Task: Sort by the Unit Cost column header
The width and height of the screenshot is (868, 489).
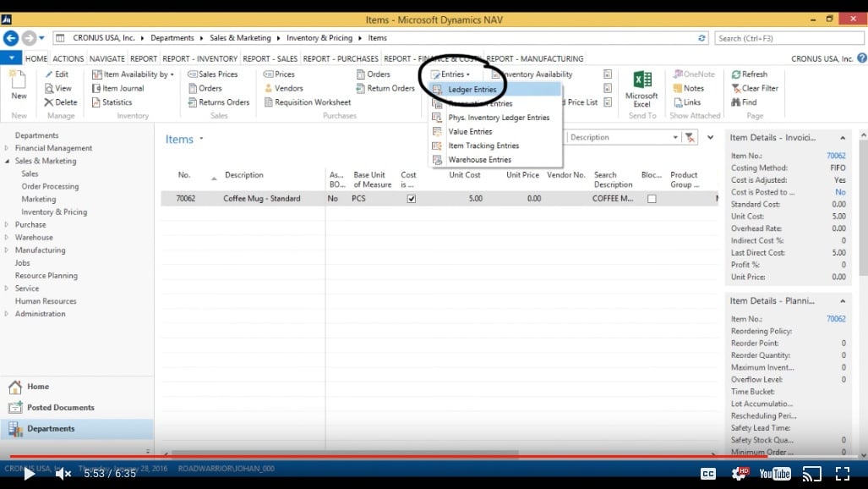Action: click(465, 174)
